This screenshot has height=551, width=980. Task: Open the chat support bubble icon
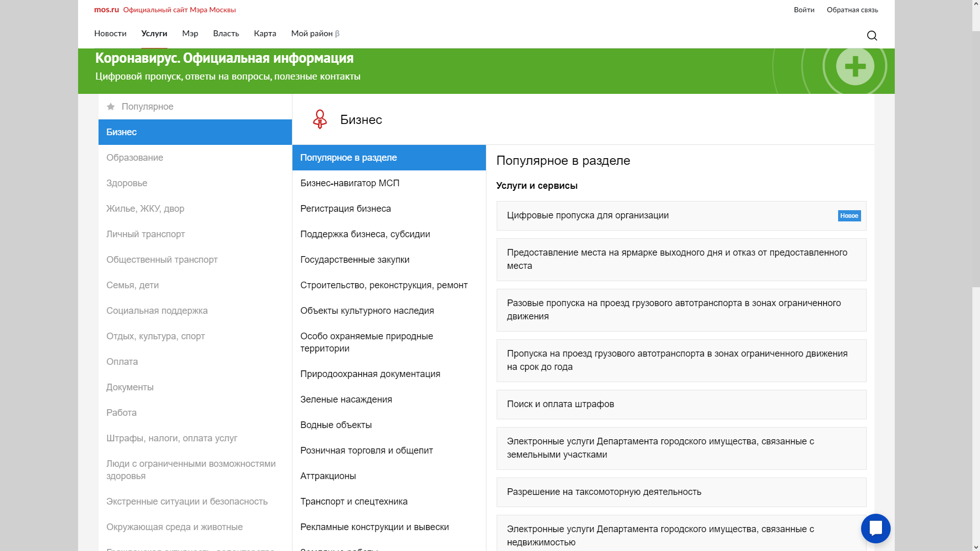(x=876, y=529)
